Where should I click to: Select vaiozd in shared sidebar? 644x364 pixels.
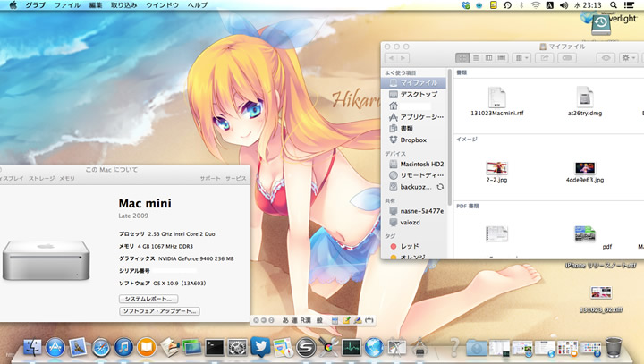413,223
